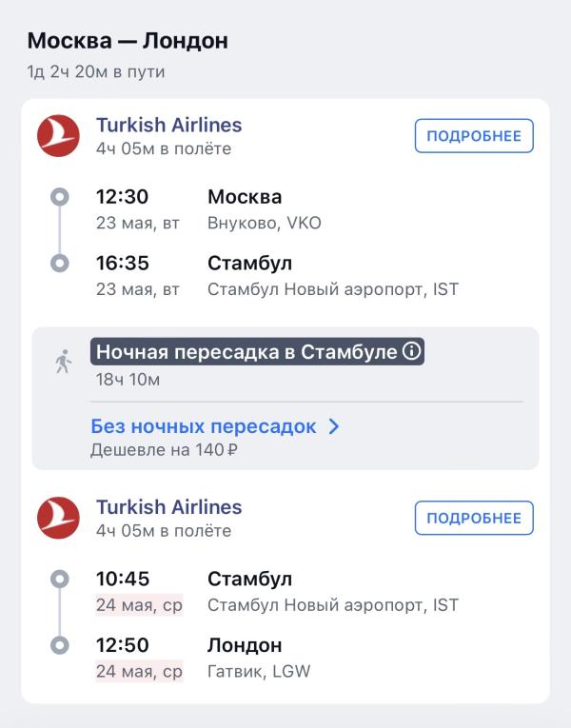Click the walking person transfer icon
This screenshot has width=571, height=728.
pyautogui.click(x=64, y=362)
